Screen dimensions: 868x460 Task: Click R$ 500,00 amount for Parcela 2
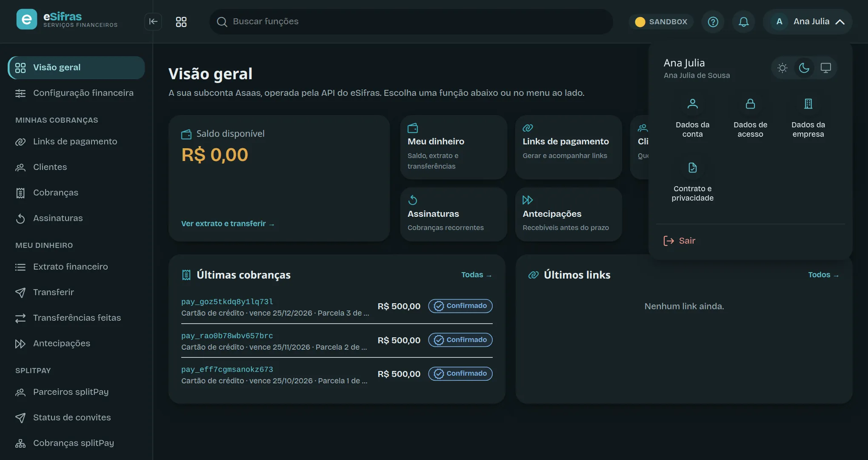[399, 340]
